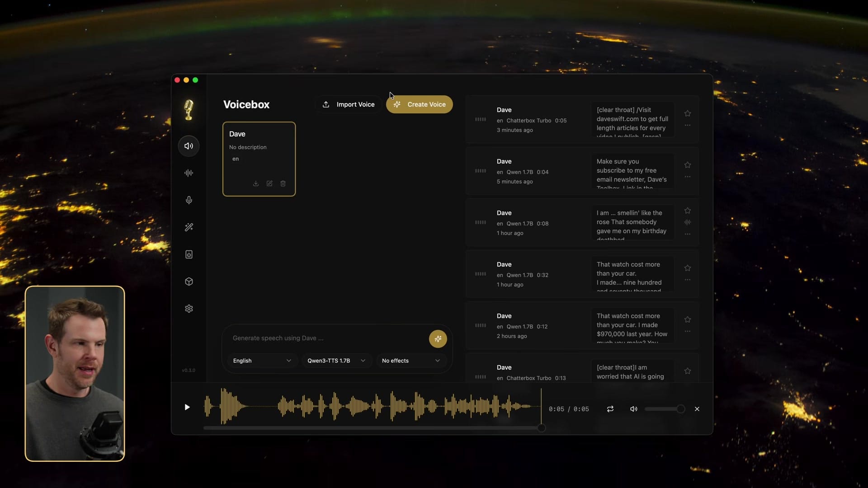Click the golden microphone Voicebox logo

tap(189, 110)
